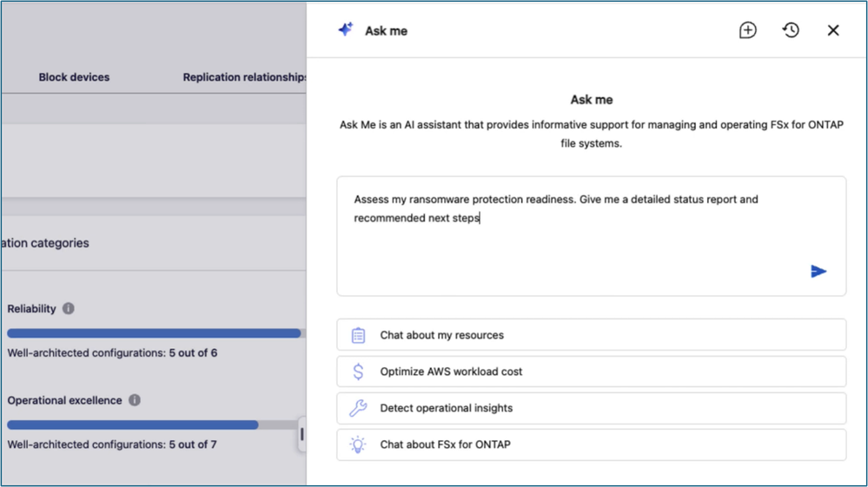Screen dimensions: 868x487
Task: Click the lightbulb FSx for ONTAP icon
Action: point(358,444)
